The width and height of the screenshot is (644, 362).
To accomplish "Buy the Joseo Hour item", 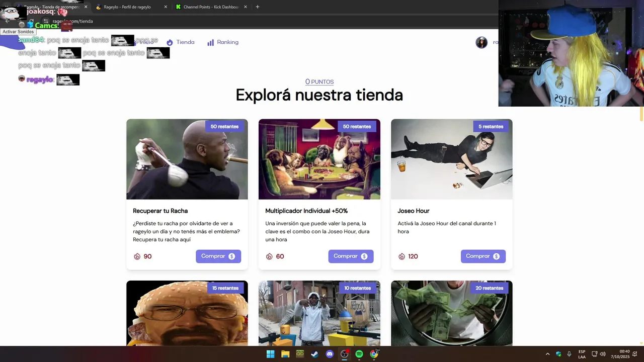I will pyautogui.click(x=483, y=256).
